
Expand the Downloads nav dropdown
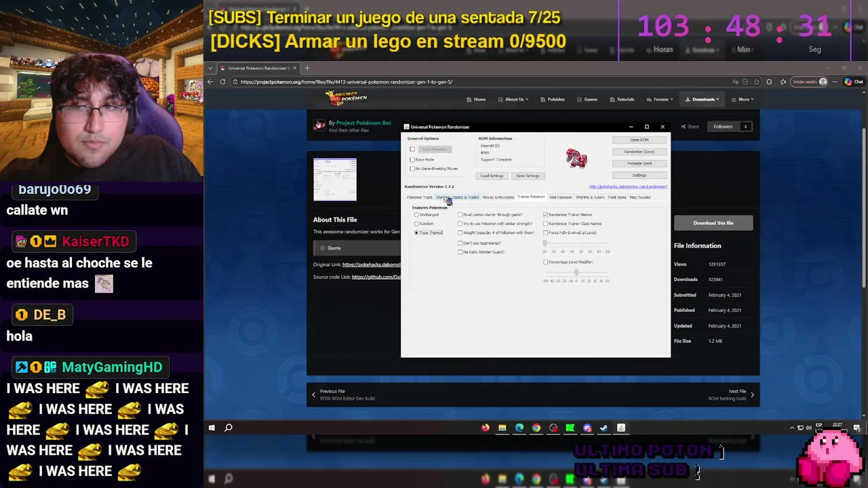coord(703,100)
